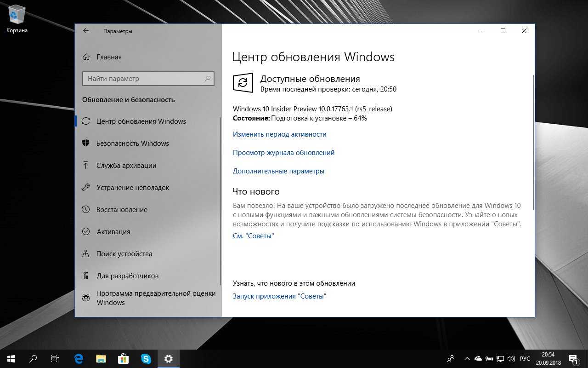Open File Explorer from taskbar
Image resolution: width=588 pixels, height=368 pixels.
[101, 359]
